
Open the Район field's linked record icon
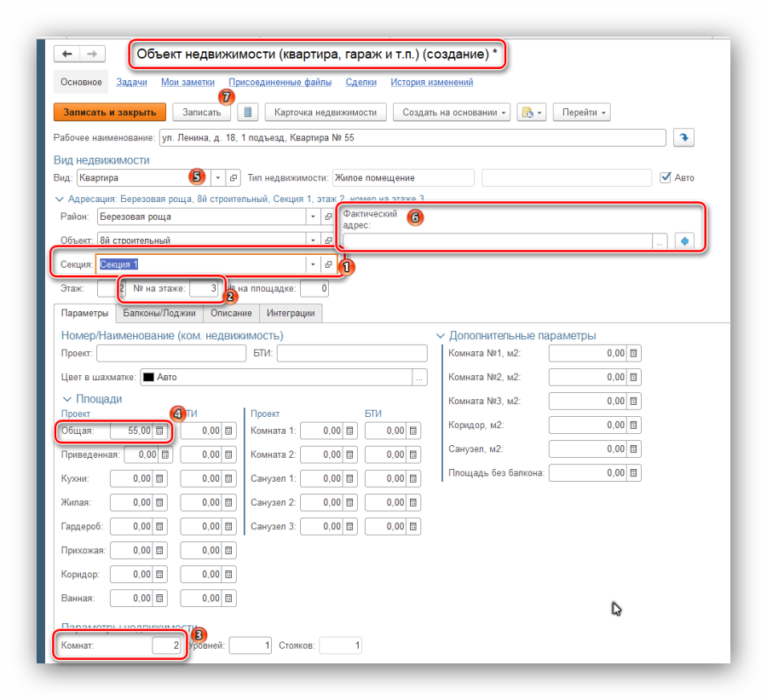pyautogui.click(x=329, y=217)
